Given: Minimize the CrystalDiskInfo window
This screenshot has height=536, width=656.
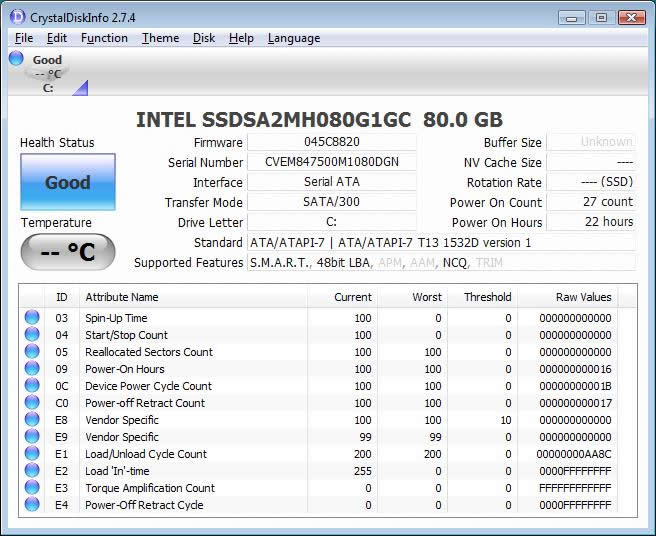Looking at the screenshot, I should click(x=571, y=18).
